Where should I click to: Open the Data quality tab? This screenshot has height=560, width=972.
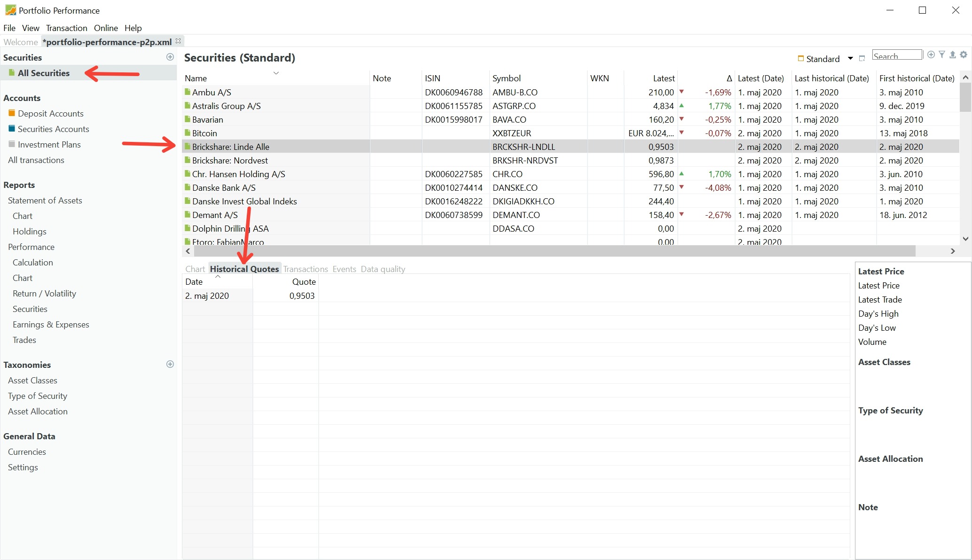[x=383, y=269]
